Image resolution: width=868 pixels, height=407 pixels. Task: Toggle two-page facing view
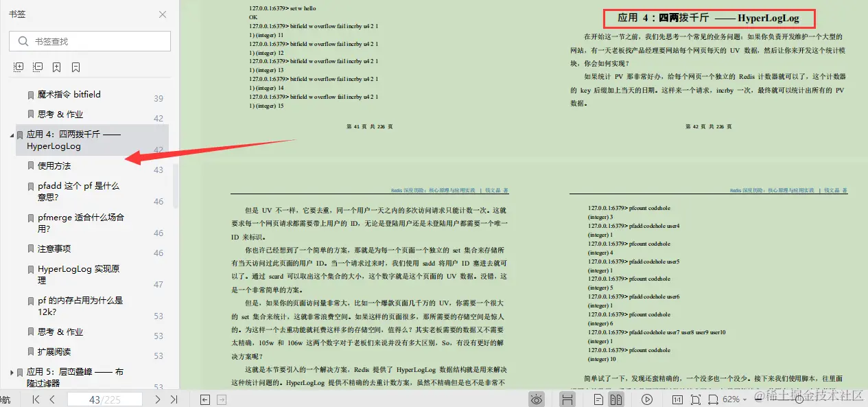tap(615, 399)
